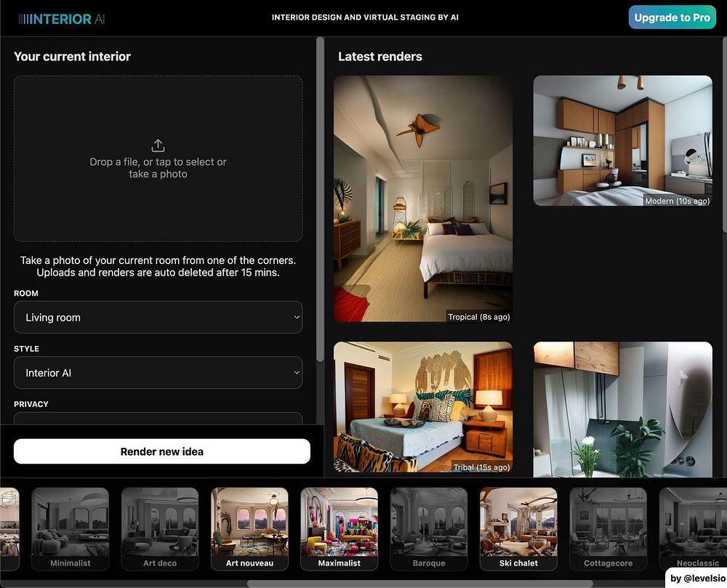This screenshot has height=588, width=727.
Task: Toggle the Baroque style card
Action: pyautogui.click(x=429, y=528)
